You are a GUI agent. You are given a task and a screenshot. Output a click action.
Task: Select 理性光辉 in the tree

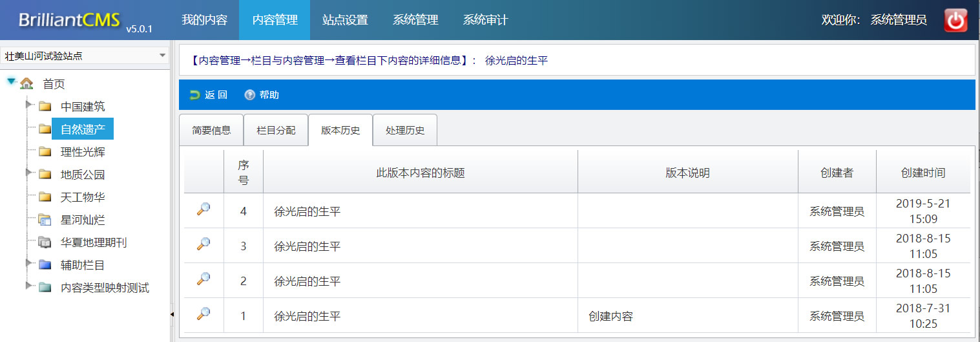coord(83,152)
